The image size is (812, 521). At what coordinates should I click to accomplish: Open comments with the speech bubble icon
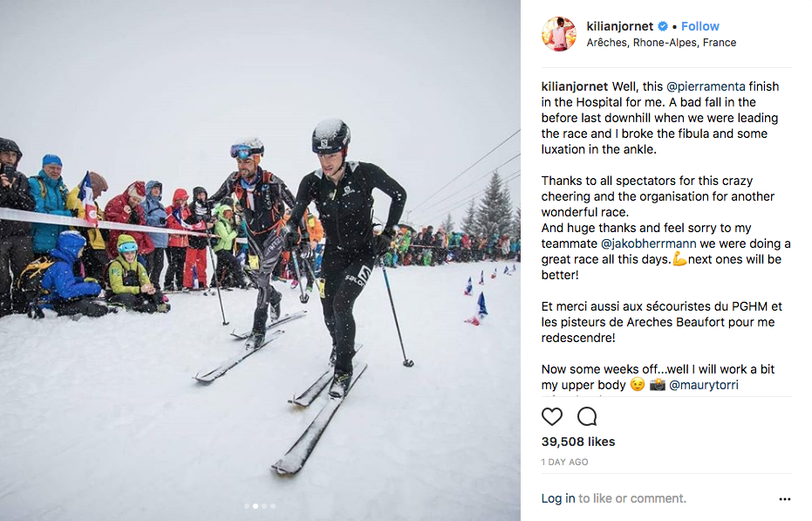[x=587, y=416]
